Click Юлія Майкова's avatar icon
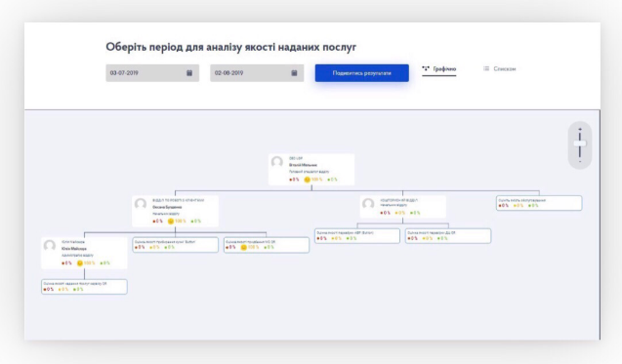Viewport: 622px width, 364px height. point(50,246)
